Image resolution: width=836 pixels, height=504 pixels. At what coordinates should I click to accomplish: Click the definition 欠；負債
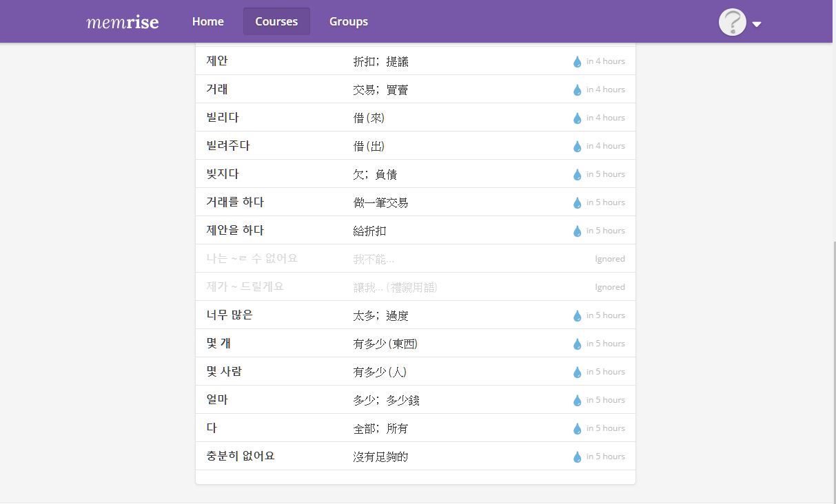pyautogui.click(x=376, y=174)
